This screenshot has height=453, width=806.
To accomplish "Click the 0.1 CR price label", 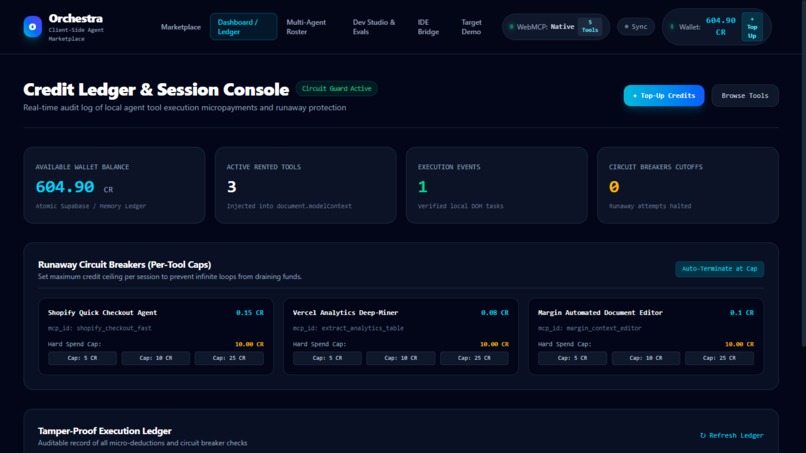I will (742, 313).
